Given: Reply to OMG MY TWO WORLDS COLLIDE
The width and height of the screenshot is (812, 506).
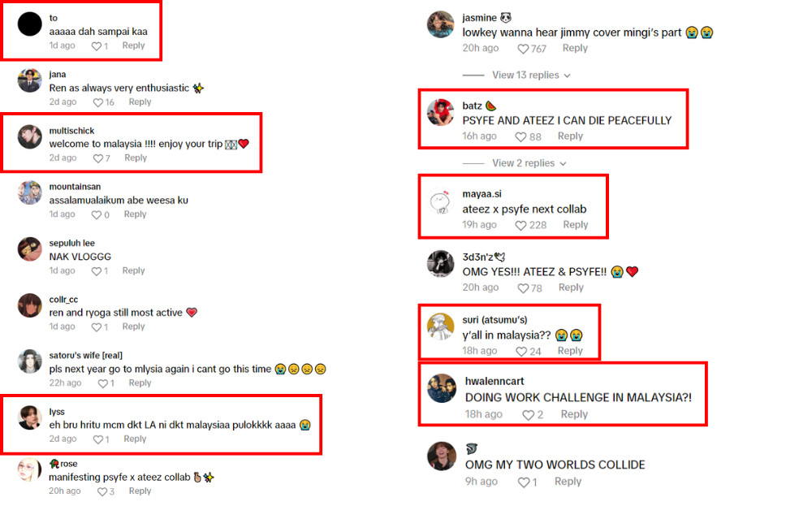Looking at the screenshot, I should [568, 482].
